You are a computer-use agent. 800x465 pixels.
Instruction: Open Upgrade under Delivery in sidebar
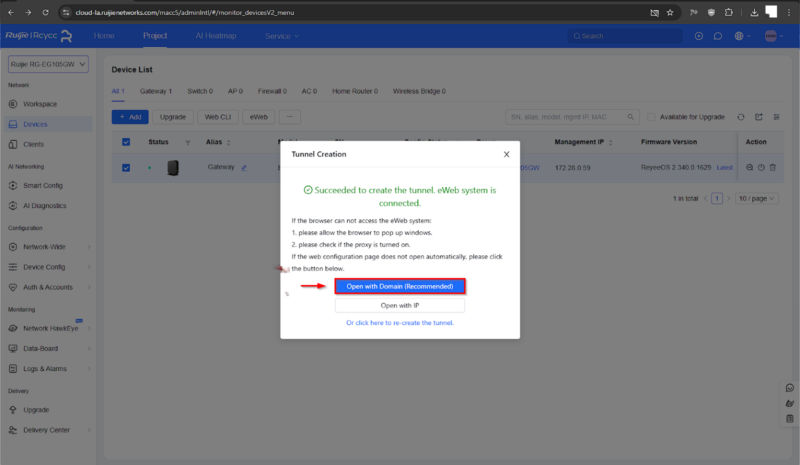pyautogui.click(x=36, y=410)
